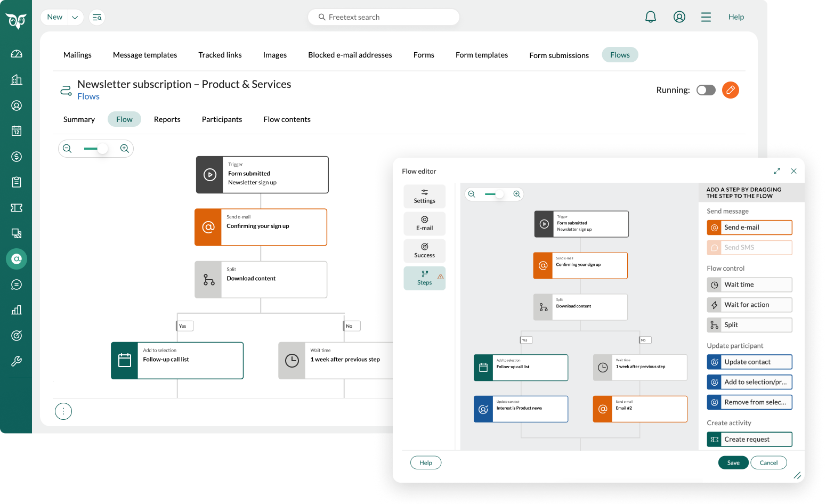Click the orange edit pencil button
Screen dimensions: 826x504
click(x=730, y=90)
